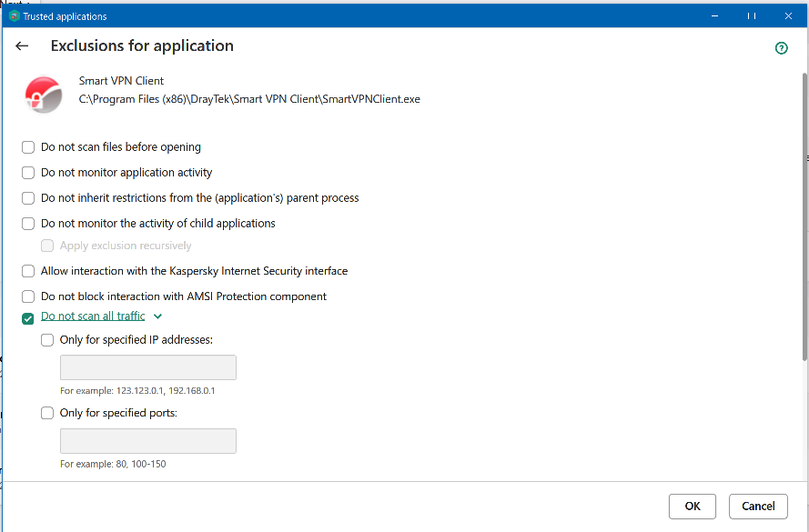Click the specified ports input field
The image size is (809, 532).
(147, 441)
